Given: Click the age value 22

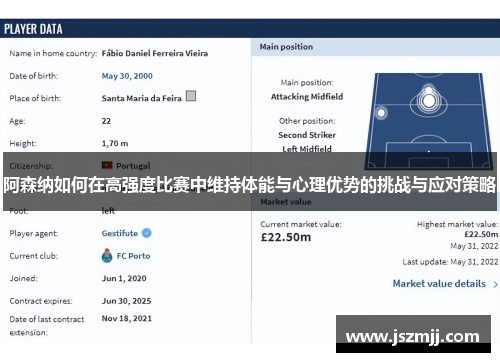Looking at the screenshot, I should (106, 121).
